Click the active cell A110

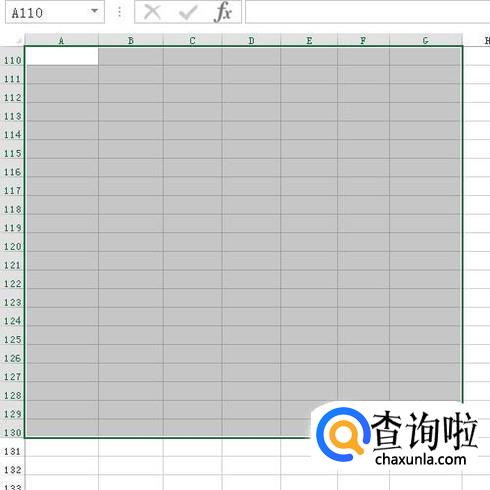(62, 56)
